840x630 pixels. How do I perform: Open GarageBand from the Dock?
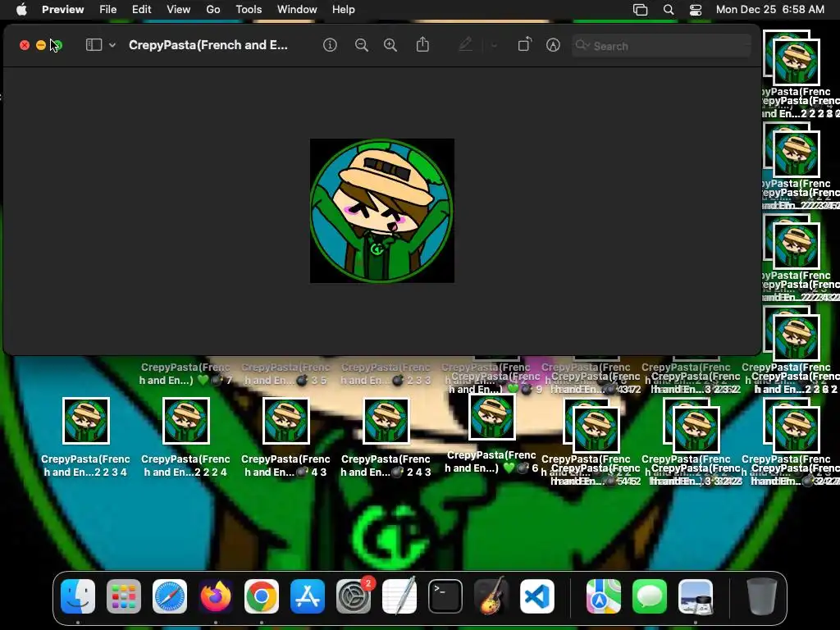pos(491,596)
